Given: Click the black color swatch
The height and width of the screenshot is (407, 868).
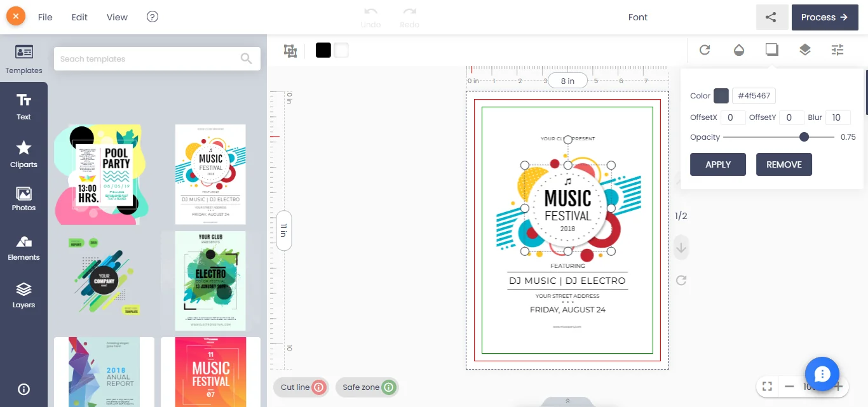Looking at the screenshot, I should tap(323, 50).
